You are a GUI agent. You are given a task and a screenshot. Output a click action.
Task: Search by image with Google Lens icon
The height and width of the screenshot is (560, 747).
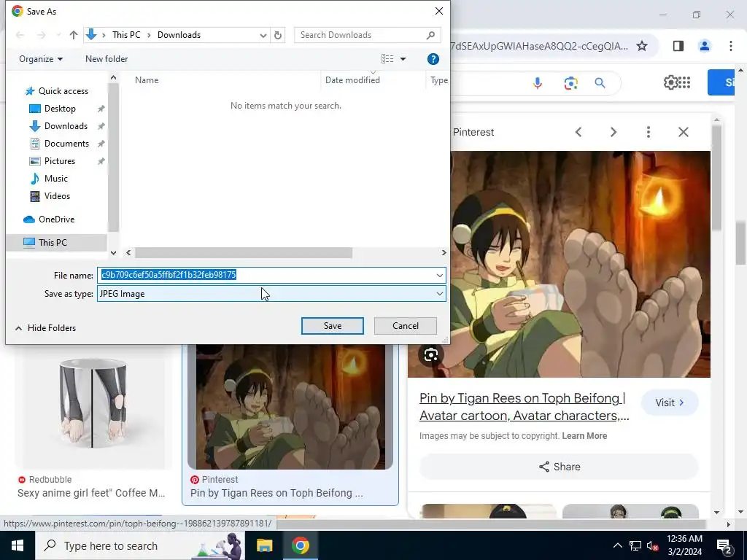(570, 83)
